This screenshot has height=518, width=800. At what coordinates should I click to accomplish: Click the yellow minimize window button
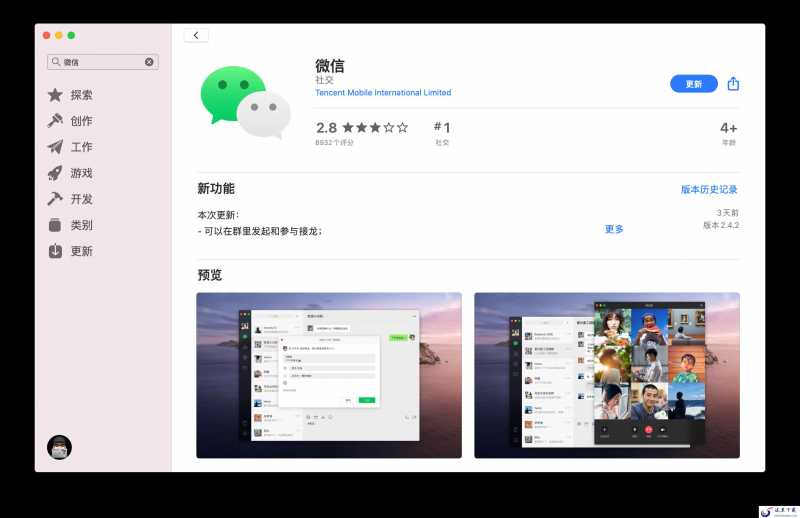point(59,35)
